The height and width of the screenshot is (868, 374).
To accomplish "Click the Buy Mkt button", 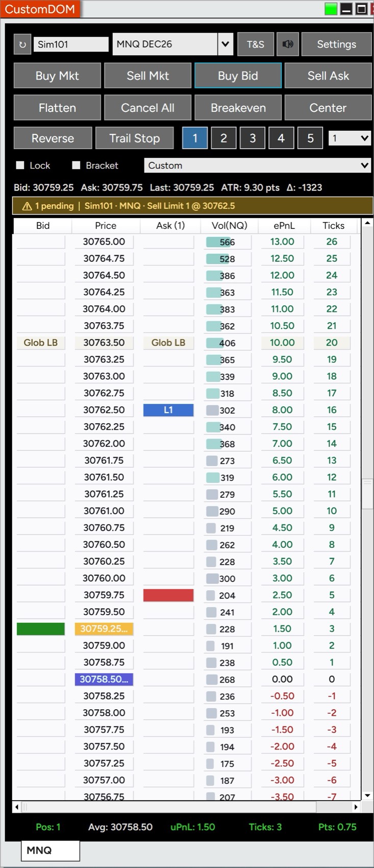I will [x=57, y=76].
